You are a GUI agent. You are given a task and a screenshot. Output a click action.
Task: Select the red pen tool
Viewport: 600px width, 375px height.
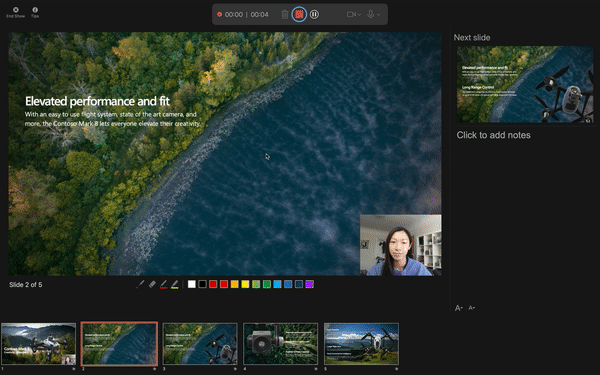point(163,284)
